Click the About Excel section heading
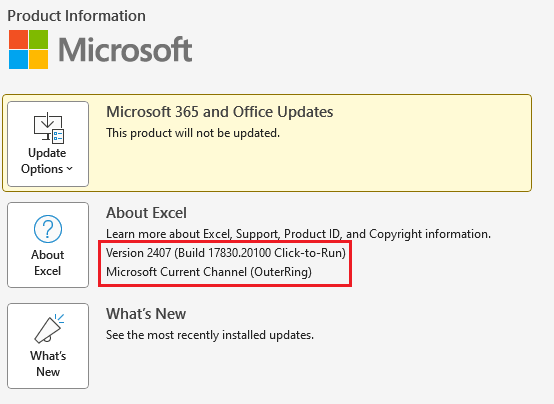The height and width of the screenshot is (404, 554). pos(146,213)
